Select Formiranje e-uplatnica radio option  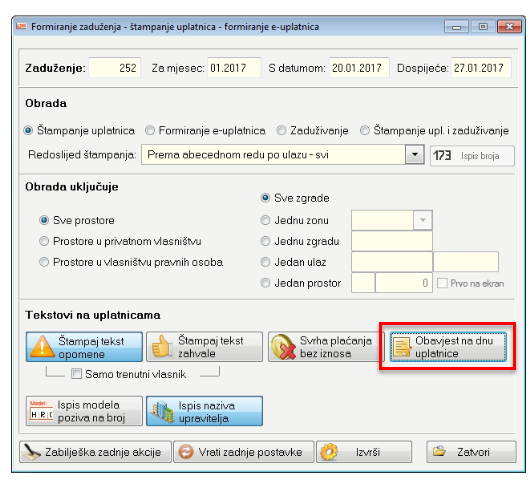150,130
